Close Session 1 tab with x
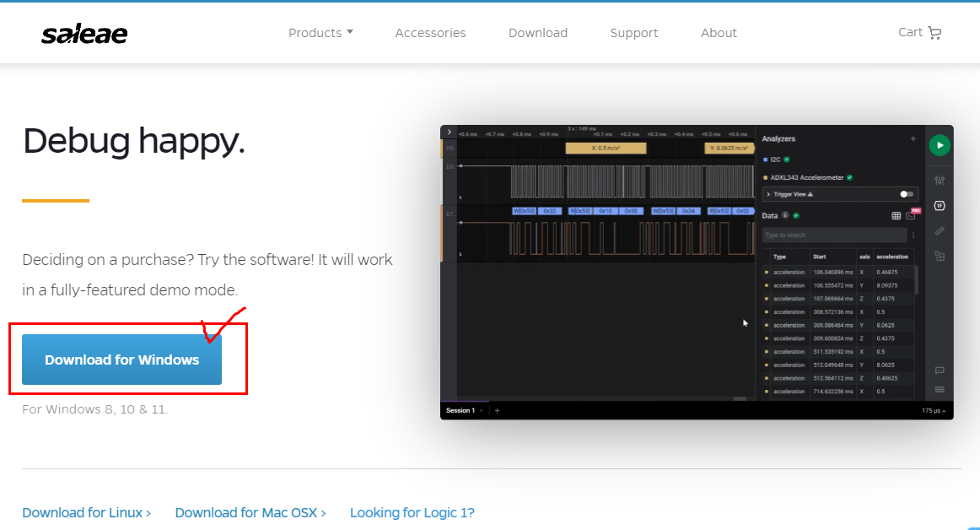Screen dimensions: 980x530 tap(482, 411)
